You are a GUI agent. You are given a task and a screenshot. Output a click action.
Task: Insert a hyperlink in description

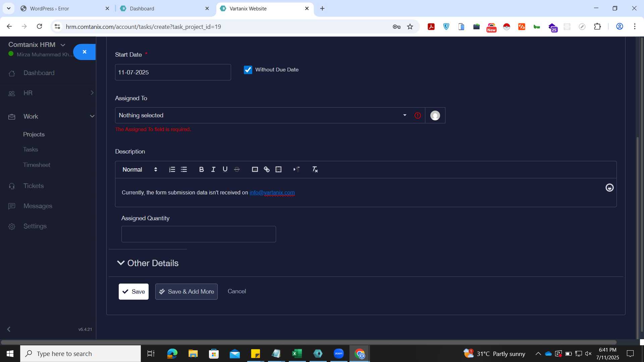pyautogui.click(x=267, y=170)
